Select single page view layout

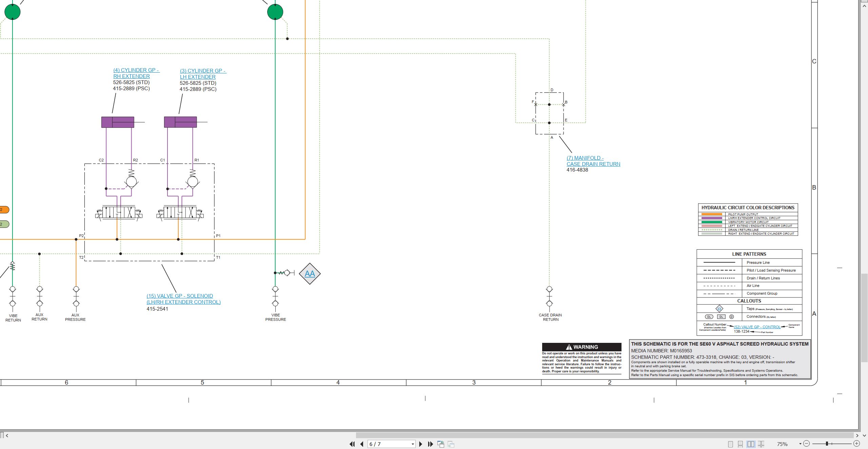pyautogui.click(x=730, y=444)
